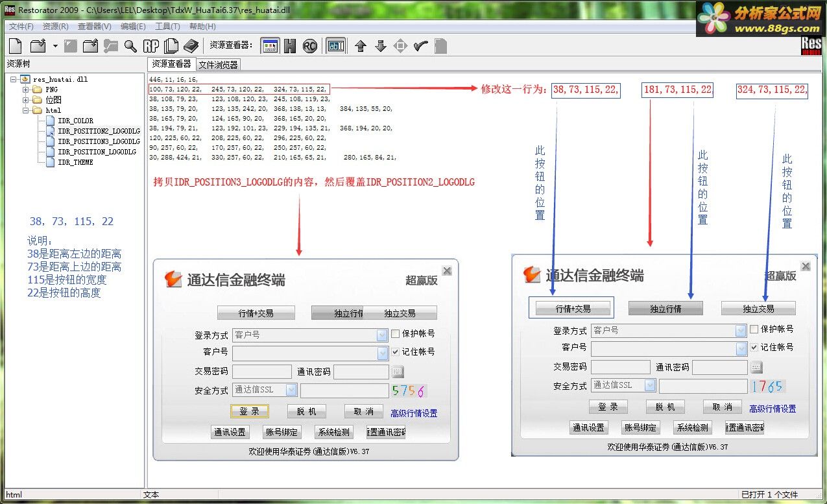The width and height of the screenshot is (827, 504).
Task: Select IDR_POSITION_LOGODLG resource
Action: pyautogui.click(x=97, y=152)
